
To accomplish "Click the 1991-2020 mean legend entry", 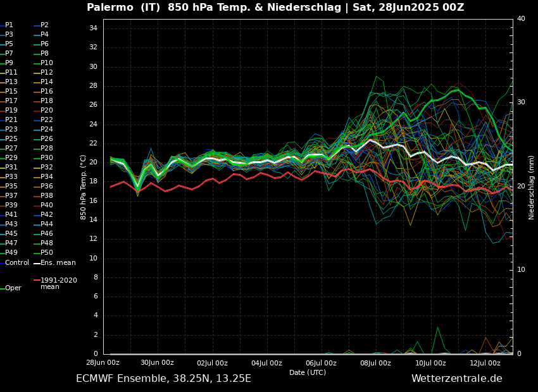I will click(x=58, y=283).
